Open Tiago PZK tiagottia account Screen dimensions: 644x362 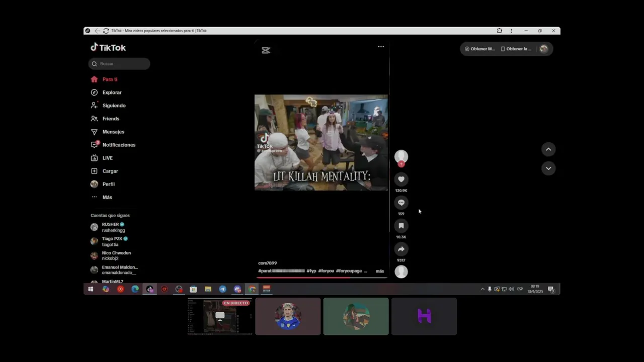pos(109,241)
